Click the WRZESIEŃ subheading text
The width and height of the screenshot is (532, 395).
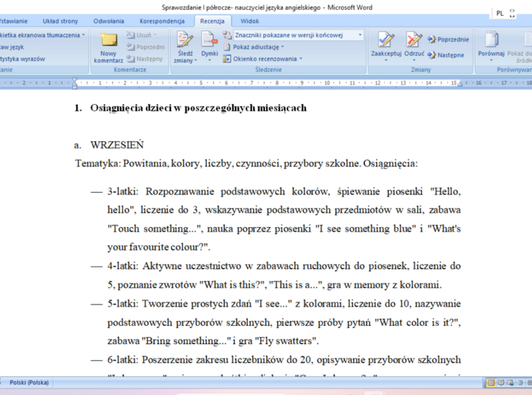pos(117,145)
